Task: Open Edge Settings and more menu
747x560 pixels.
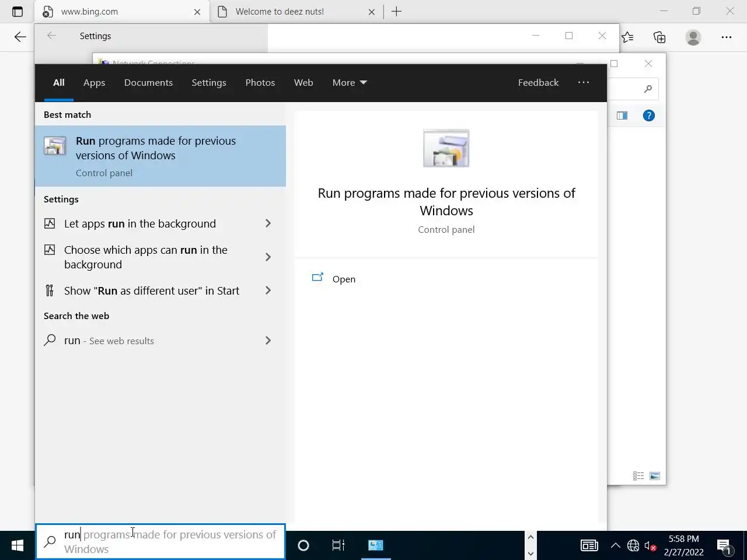Action: [x=727, y=37]
